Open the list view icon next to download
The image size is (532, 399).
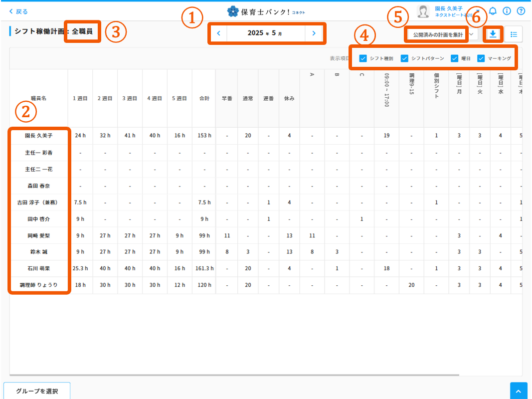tap(514, 34)
